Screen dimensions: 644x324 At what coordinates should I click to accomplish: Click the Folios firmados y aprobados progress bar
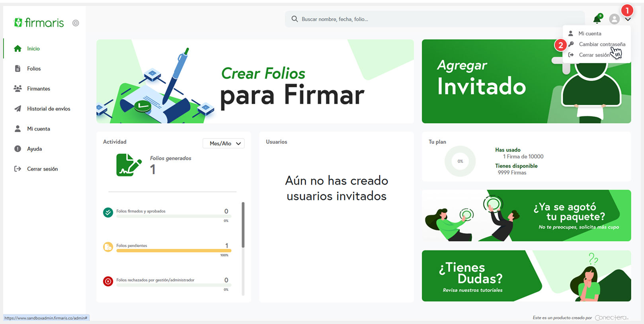[174, 216]
